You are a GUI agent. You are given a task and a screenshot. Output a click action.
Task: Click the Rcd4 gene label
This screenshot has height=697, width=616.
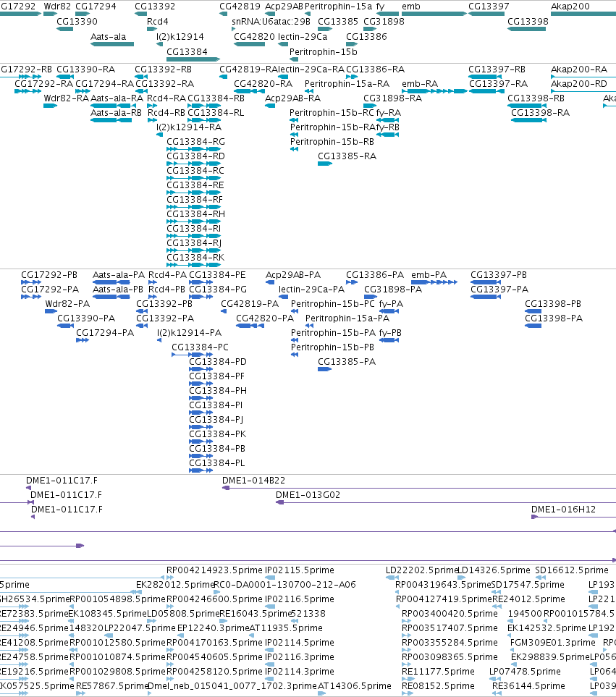tap(157, 21)
